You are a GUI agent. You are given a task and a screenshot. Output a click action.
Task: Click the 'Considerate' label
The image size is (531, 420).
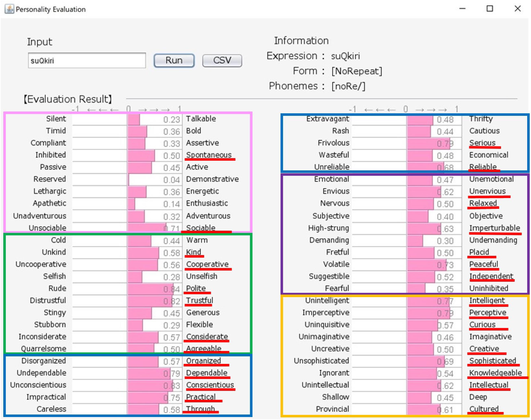tap(207, 337)
